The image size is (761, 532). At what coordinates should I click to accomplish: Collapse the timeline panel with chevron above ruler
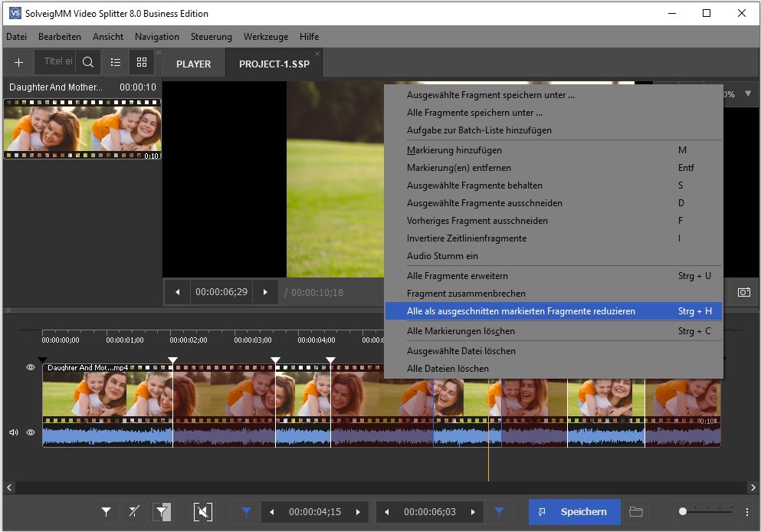tap(8, 310)
